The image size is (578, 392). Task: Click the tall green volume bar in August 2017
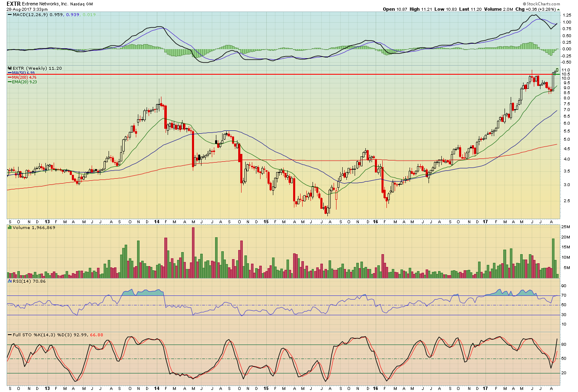pyautogui.click(x=553, y=258)
